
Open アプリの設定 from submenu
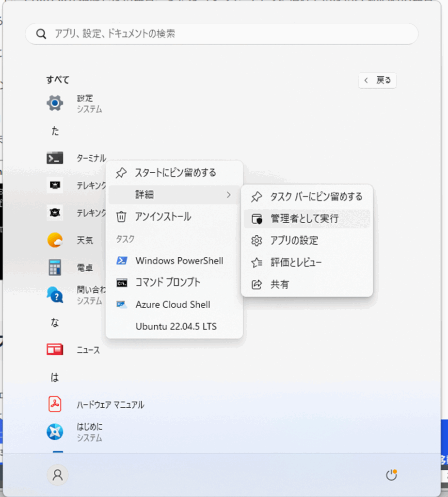pyautogui.click(x=294, y=241)
